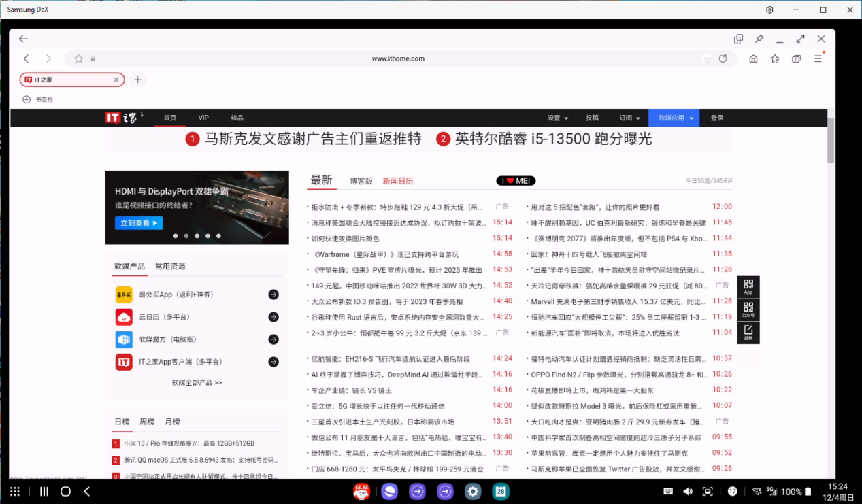Image resolution: width=862 pixels, height=504 pixels.
Task: Select the 周榜 ranking tab
Action: (x=147, y=422)
